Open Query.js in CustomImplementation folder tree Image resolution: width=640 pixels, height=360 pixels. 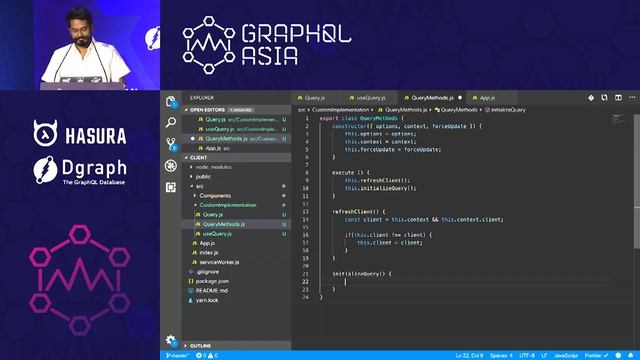(x=236, y=215)
